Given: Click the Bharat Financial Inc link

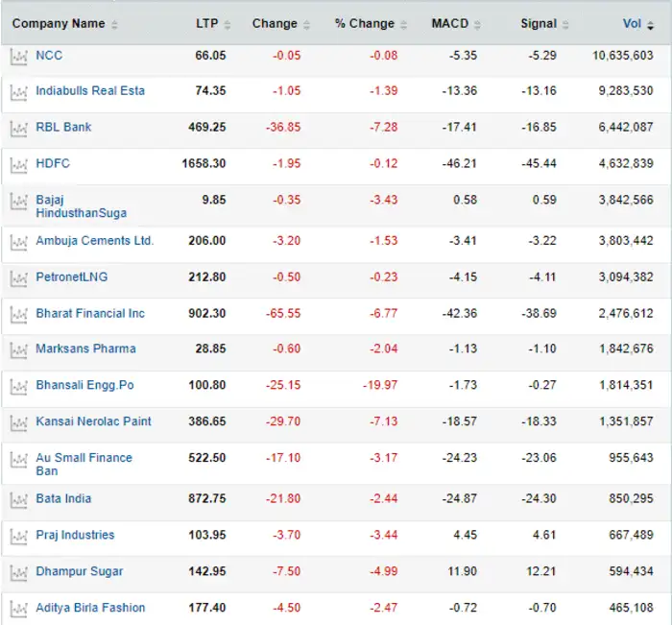Looking at the screenshot, I should point(90,314).
